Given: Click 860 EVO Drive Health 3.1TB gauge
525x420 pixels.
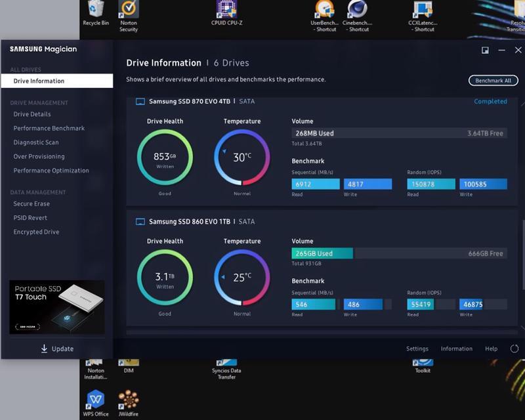Looking at the screenshot, I should tap(165, 278).
